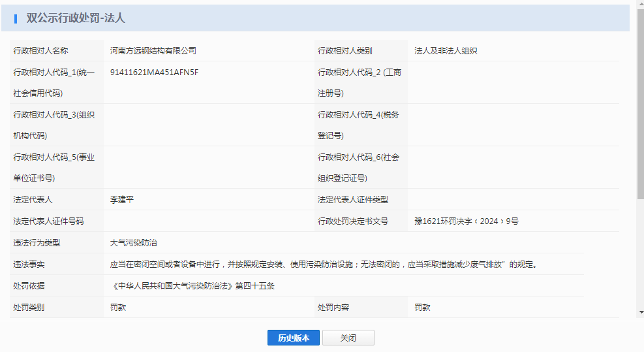This screenshot has height=352, width=644.
Task: Select value 法人及非法人组织
Action: point(446,50)
